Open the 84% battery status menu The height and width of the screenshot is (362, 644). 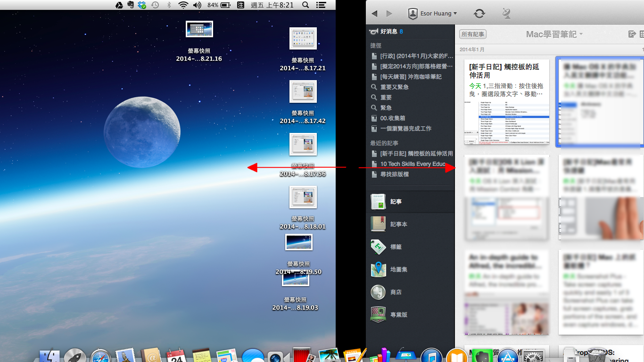219,5
